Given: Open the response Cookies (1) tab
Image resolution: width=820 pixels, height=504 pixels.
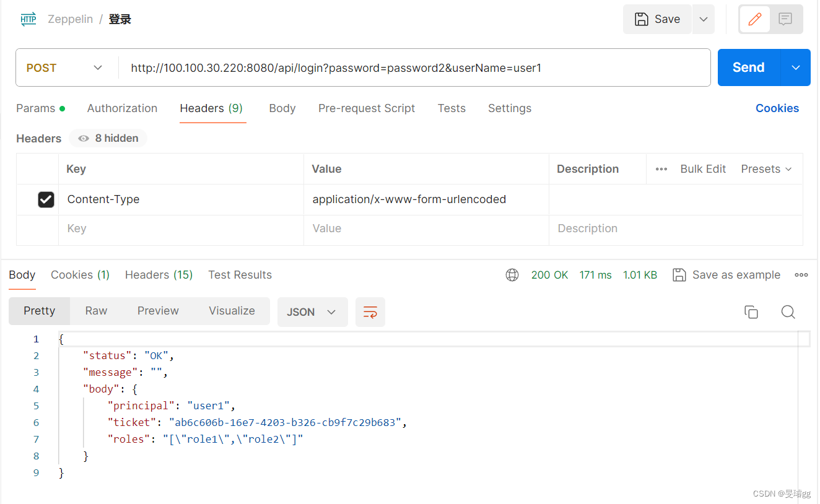Looking at the screenshot, I should [81, 275].
